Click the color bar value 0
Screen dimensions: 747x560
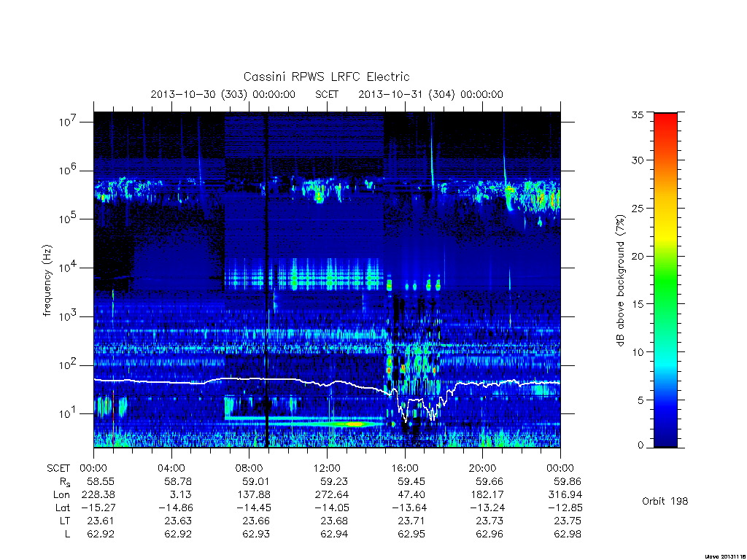[x=640, y=446]
